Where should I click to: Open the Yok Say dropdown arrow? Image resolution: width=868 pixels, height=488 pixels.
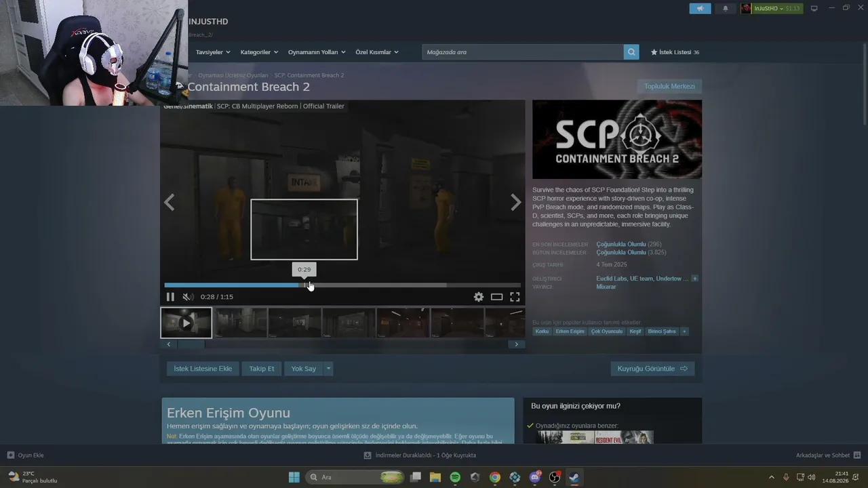(x=329, y=369)
